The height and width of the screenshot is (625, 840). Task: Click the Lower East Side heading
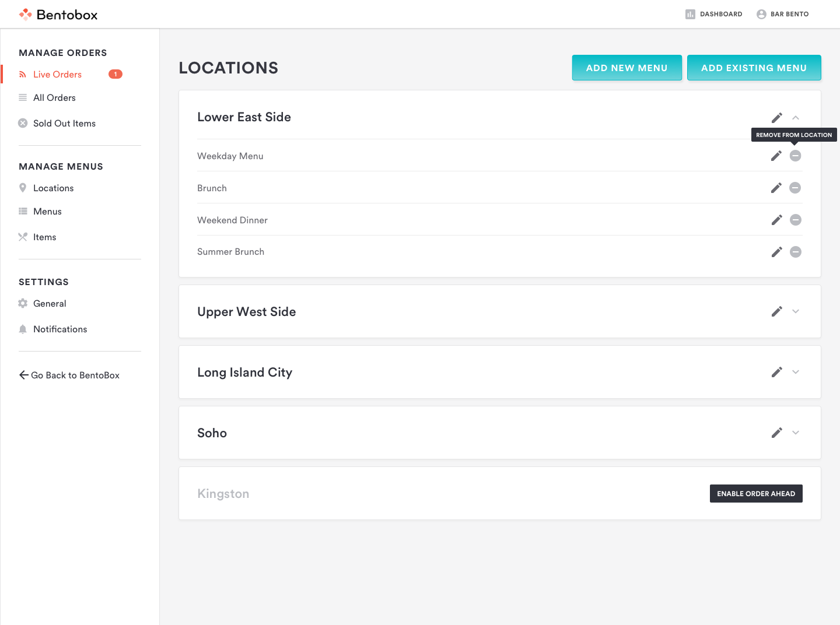(244, 117)
